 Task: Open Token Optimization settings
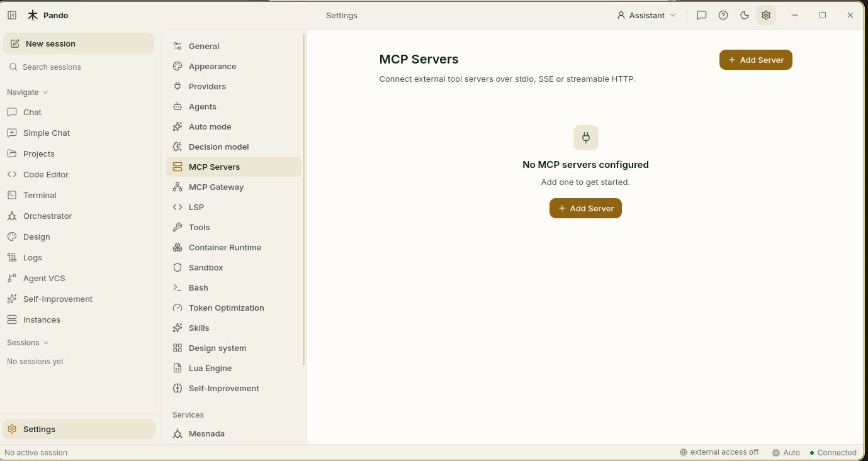[x=234, y=308]
